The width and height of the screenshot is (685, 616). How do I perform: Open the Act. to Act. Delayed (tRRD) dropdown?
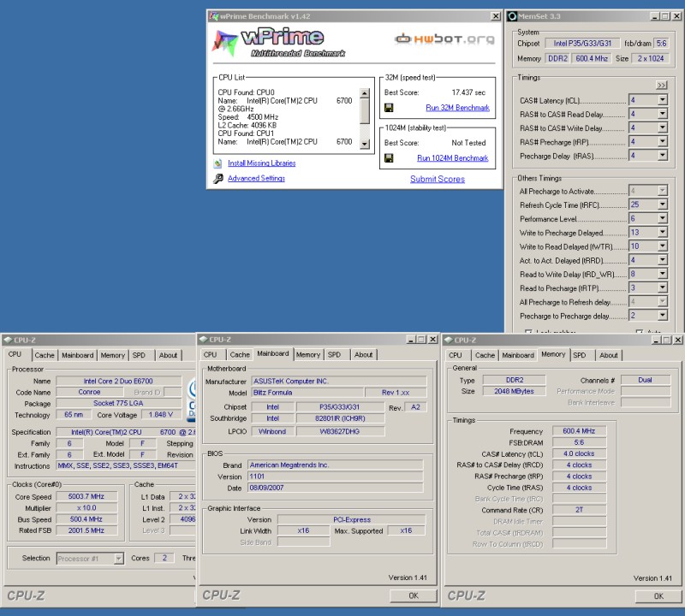pos(662,260)
